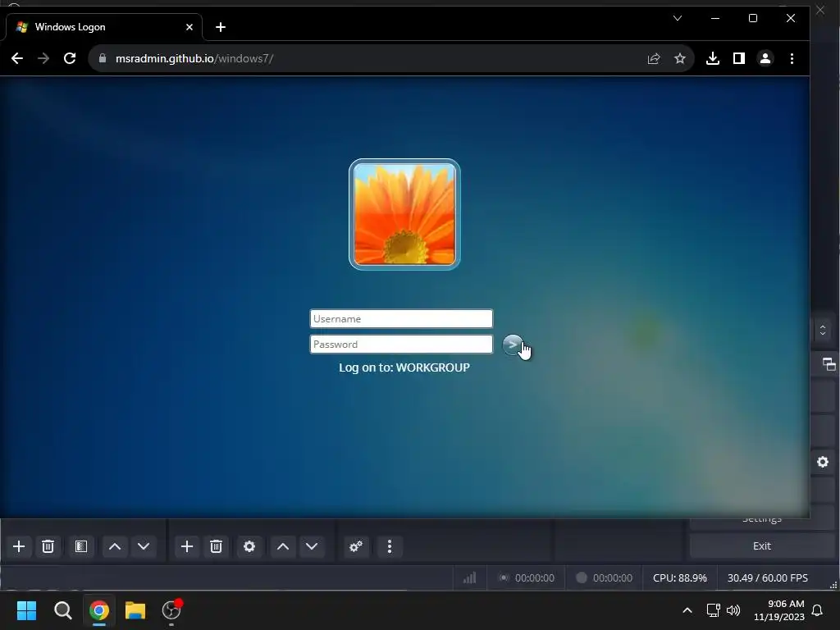Screen dimensions: 840x630
Task: Click OBS Studio taskbar icon
Action: tap(171, 610)
